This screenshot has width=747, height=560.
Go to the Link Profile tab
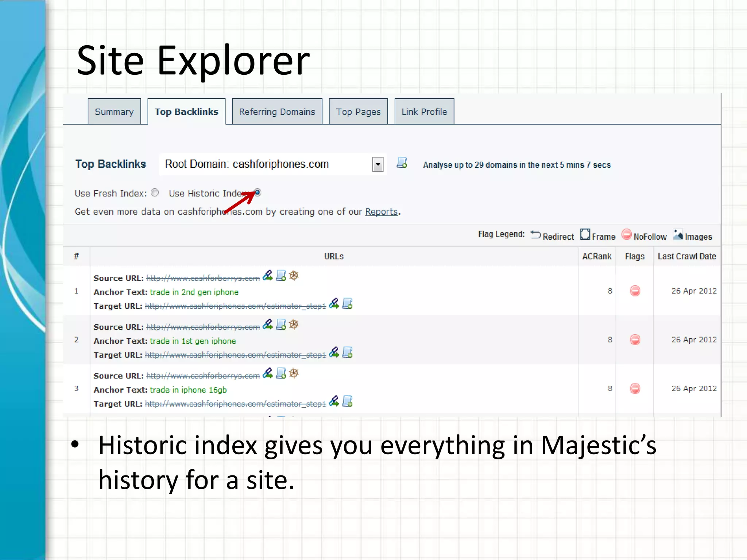(424, 112)
